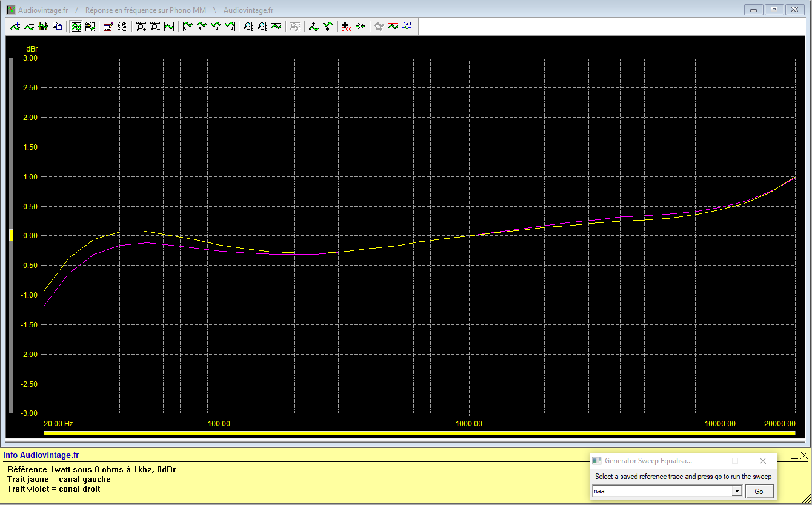Click the shift trace up arrow icon

pyautogui.click(x=314, y=26)
